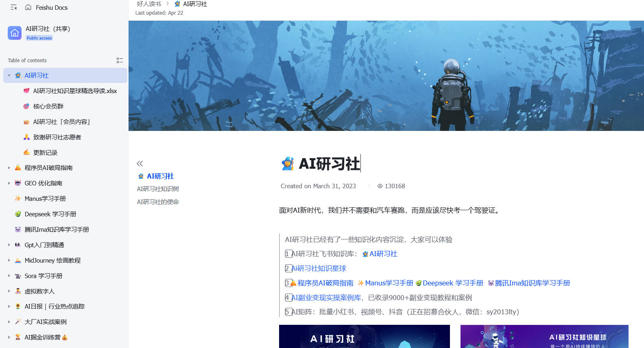Click the crown icon beside AI研习社「会员内容」
644x348 pixels.
pyautogui.click(x=26, y=122)
